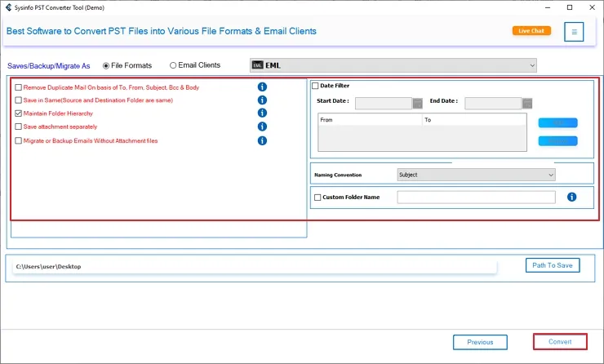Click the Sysinfo app logo in title bar
This screenshot has width=604, height=364.
click(x=8, y=7)
